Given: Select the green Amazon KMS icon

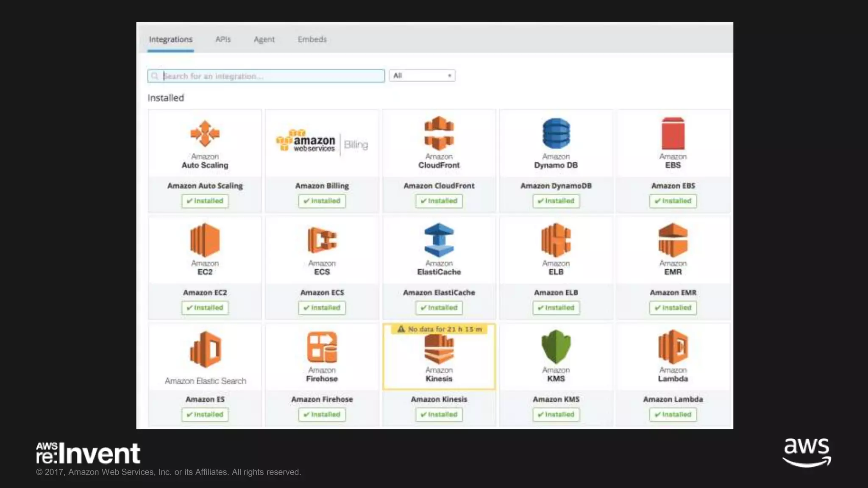Looking at the screenshot, I should click(x=556, y=347).
